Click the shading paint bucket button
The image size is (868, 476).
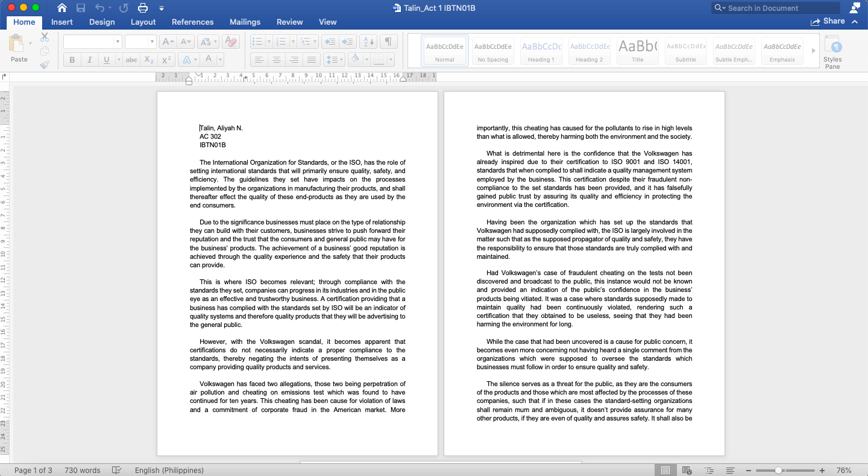coord(355,60)
